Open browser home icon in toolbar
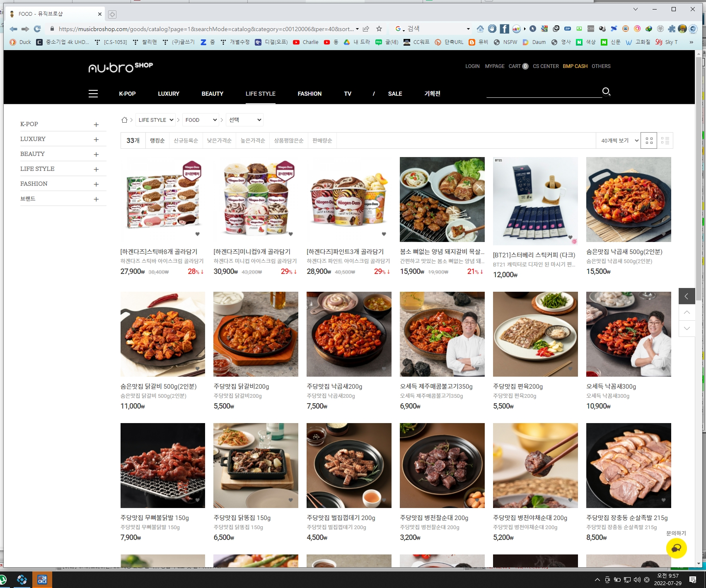Image resolution: width=706 pixels, height=588 pixels. 480,29
